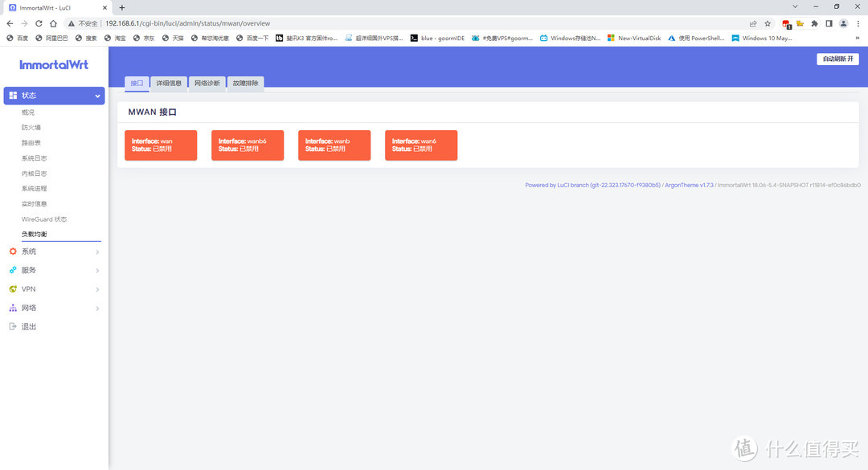868x470 pixels.
Task: Open the 防火墙 status page
Action: click(x=31, y=128)
